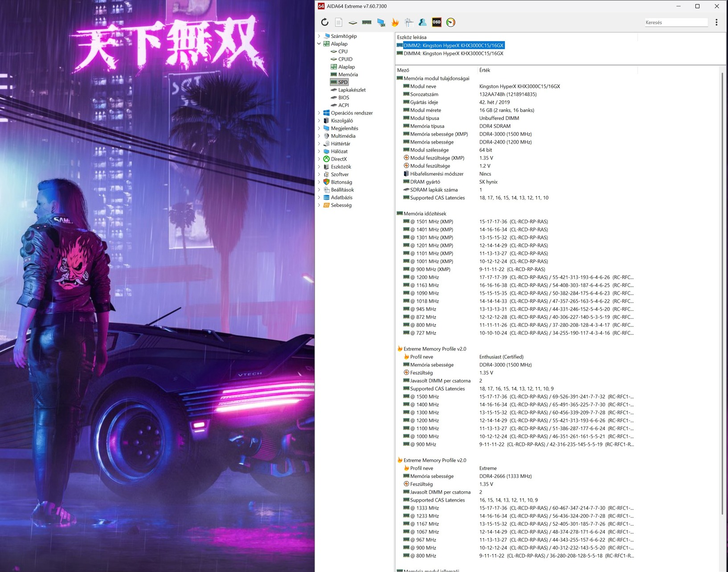Click the Szoftver software icon
The width and height of the screenshot is (728, 572).
[327, 174]
